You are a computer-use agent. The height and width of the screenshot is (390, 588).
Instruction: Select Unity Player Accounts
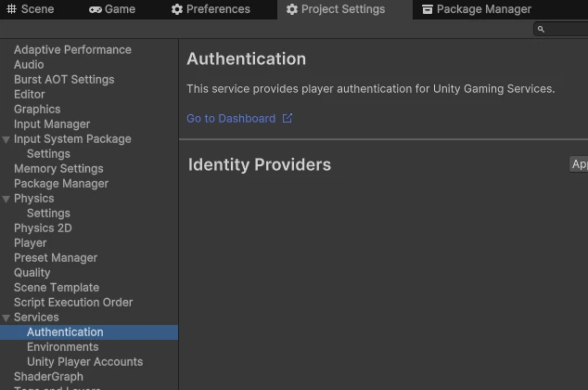[x=84, y=362]
